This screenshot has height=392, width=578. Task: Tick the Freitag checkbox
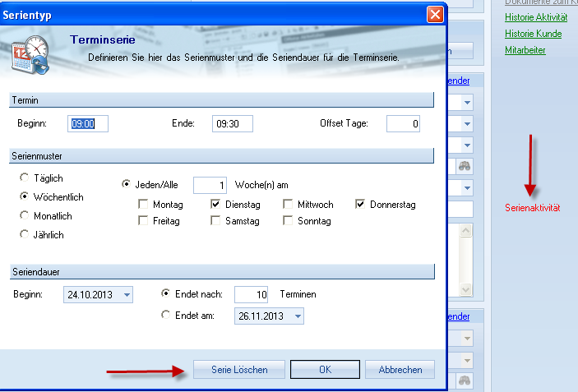(145, 221)
